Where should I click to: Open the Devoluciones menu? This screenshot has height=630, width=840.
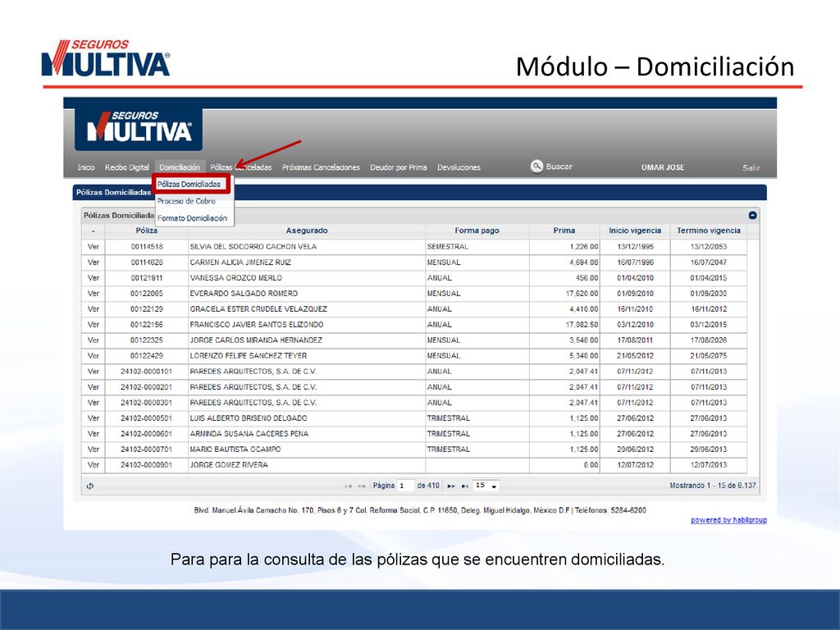point(459,167)
